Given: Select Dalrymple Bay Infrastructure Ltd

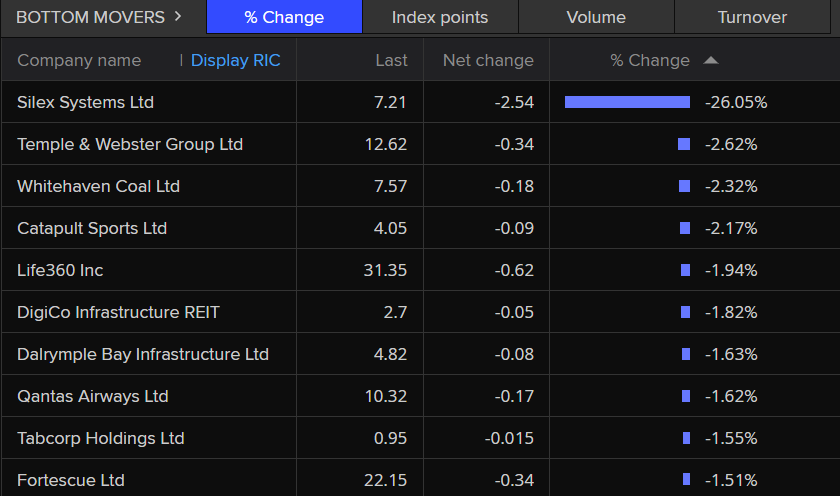Looking at the screenshot, I should 143,354.
